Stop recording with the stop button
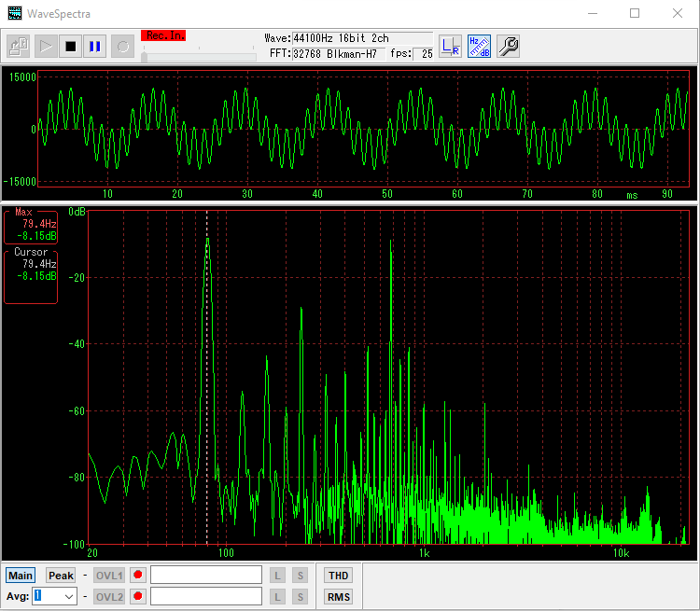This screenshot has width=700, height=611. pyautogui.click(x=71, y=46)
